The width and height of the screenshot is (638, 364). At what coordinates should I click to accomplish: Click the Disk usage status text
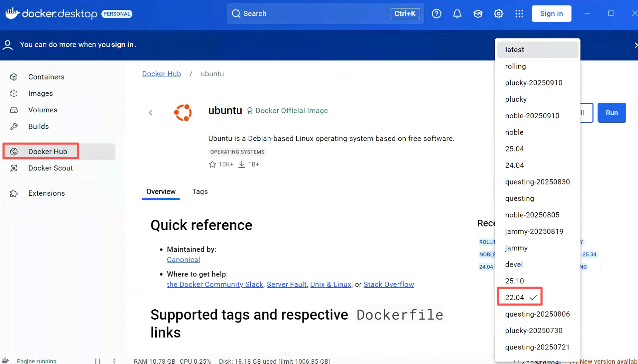click(275, 361)
